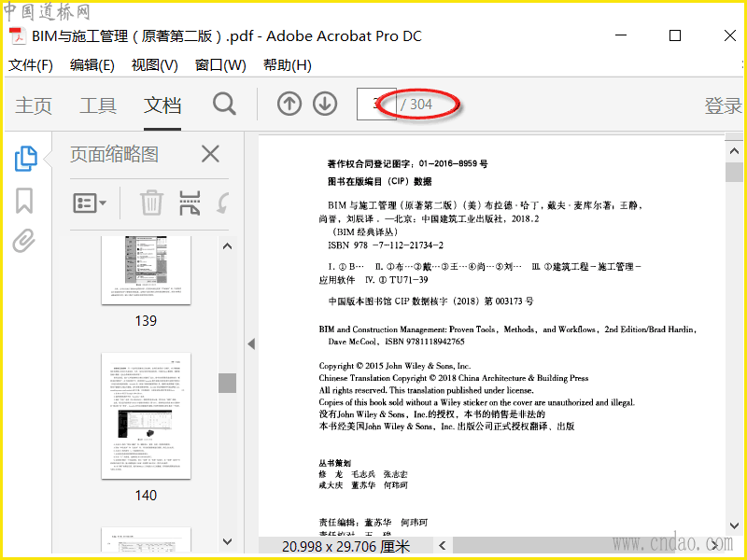This screenshot has height=560, width=747.
Task: Click the 139 page label
Action: coord(146,320)
